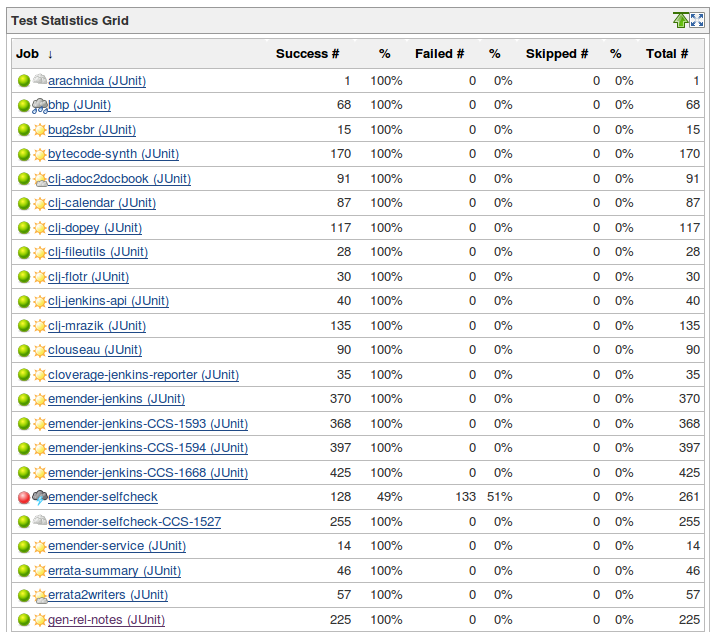Image resolution: width=715 pixels, height=632 pixels.
Task: Click partly cloudy icon beside clj-adoc2docbook
Action: pyautogui.click(x=40, y=179)
